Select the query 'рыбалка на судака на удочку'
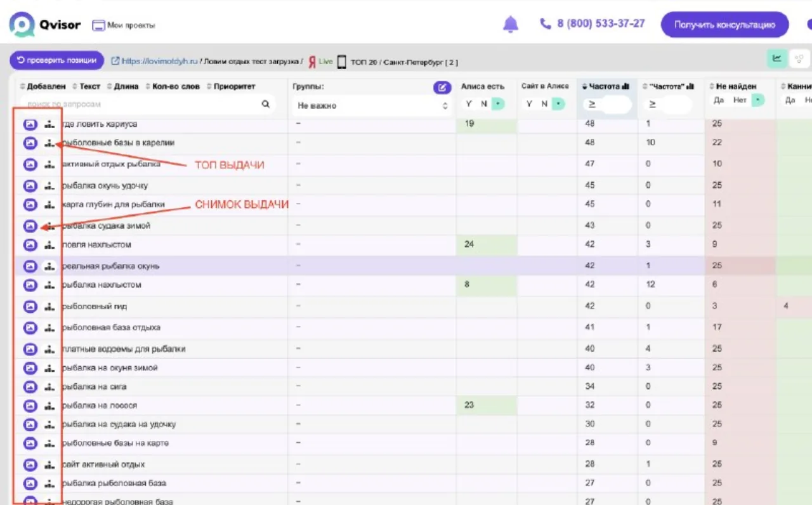 [x=119, y=424]
